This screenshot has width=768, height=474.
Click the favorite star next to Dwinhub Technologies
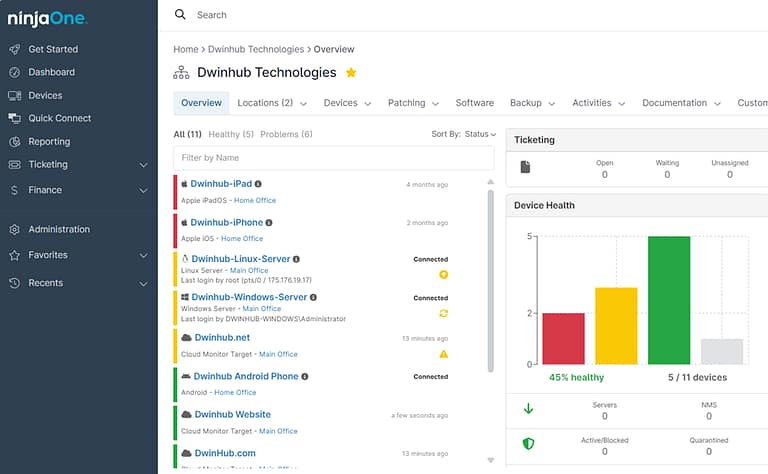point(351,73)
